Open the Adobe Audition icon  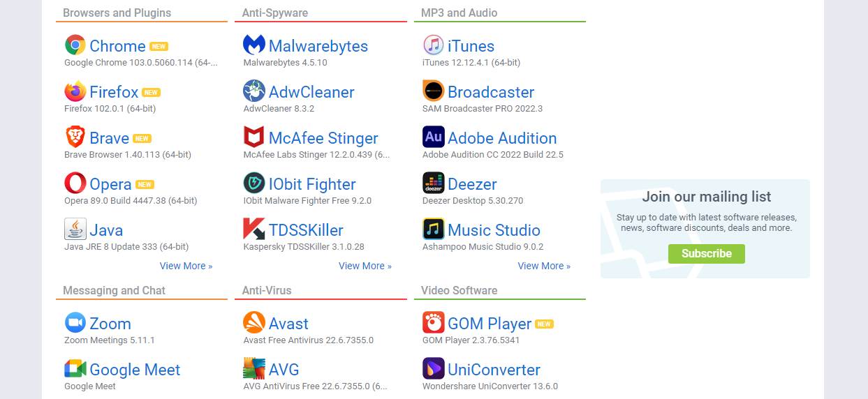[434, 137]
